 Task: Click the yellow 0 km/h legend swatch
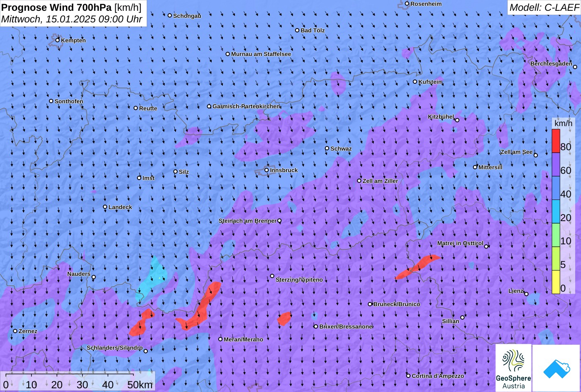click(556, 282)
